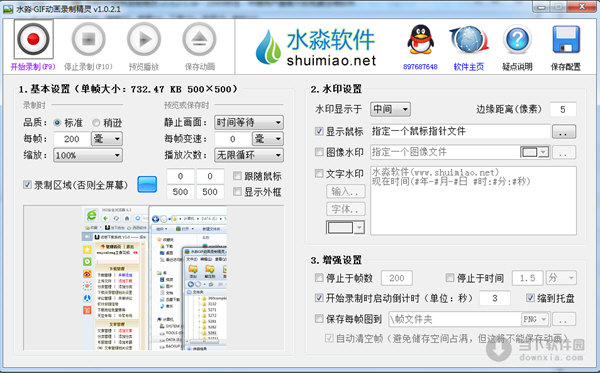Uncheck 录制区域(否则全屏幕) checkbox
The height and width of the screenshot is (373, 600).
tap(27, 185)
